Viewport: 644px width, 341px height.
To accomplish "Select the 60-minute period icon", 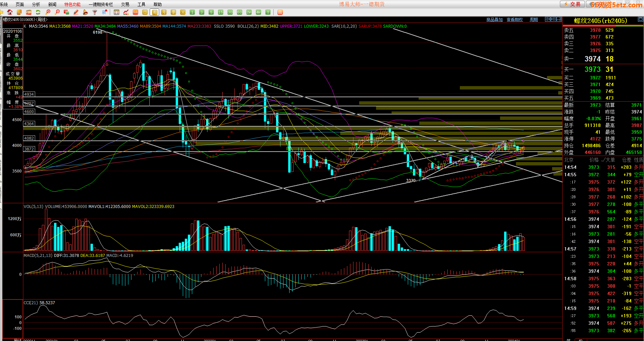I will point(240,12).
